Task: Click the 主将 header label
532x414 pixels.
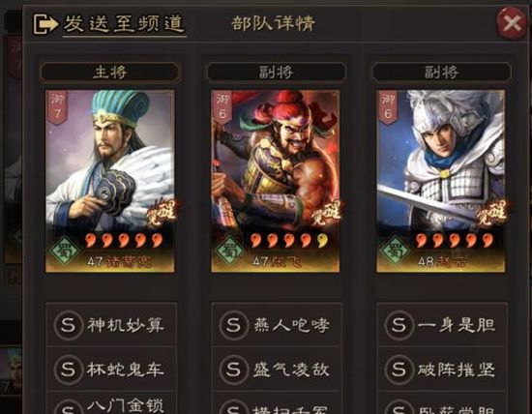Action: (x=110, y=73)
